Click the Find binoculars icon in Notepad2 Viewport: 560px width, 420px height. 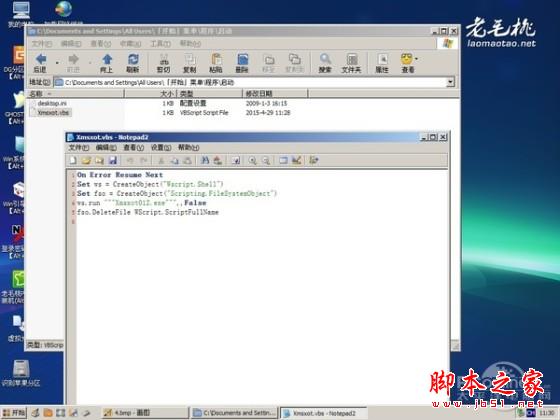205,160
